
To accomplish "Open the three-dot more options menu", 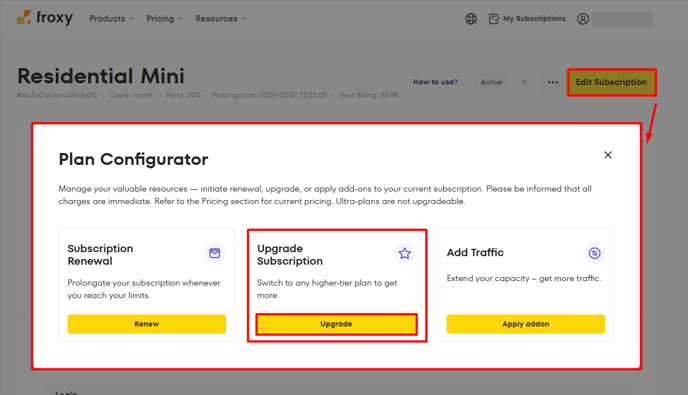I will point(553,82).
